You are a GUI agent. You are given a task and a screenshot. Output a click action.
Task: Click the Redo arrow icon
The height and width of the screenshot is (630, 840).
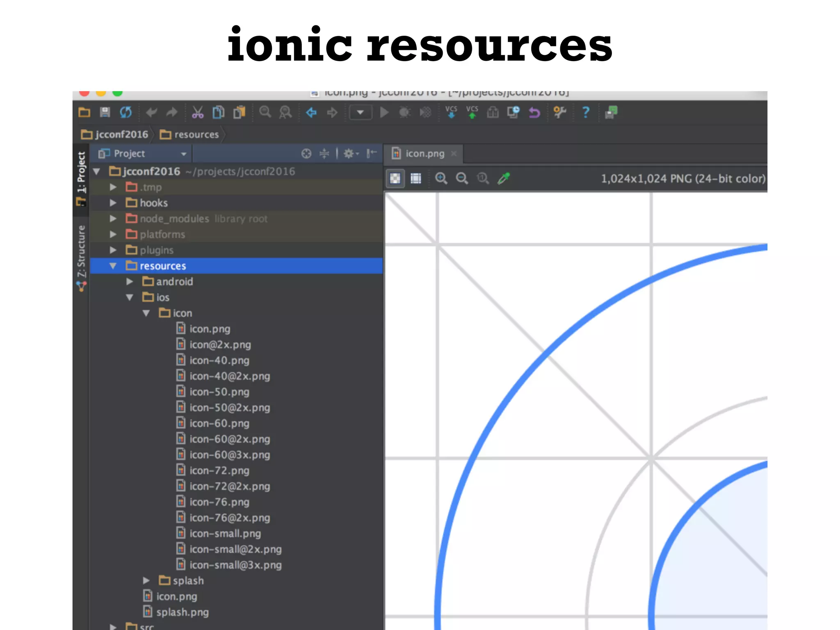pyautogui.click(x=172, y=112)
